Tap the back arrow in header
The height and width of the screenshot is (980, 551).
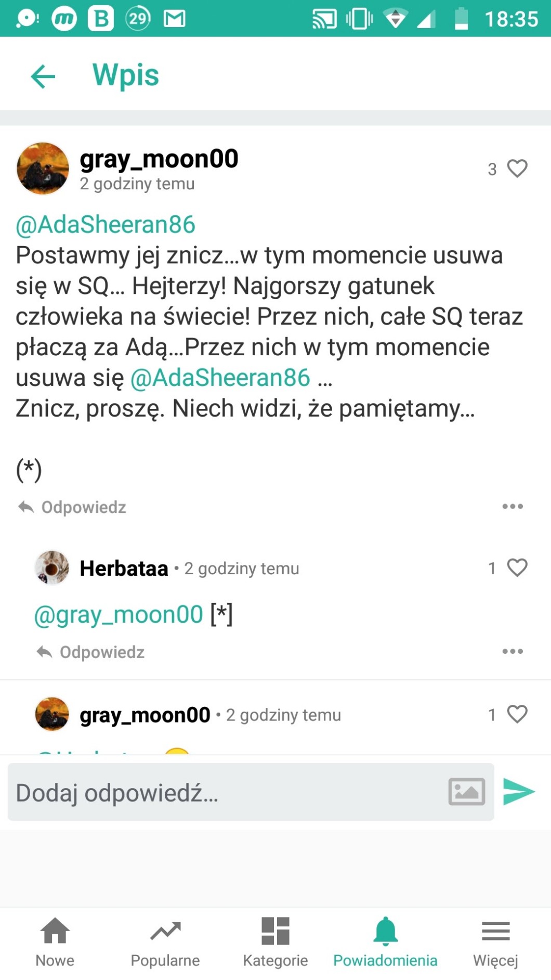point(43,76)
